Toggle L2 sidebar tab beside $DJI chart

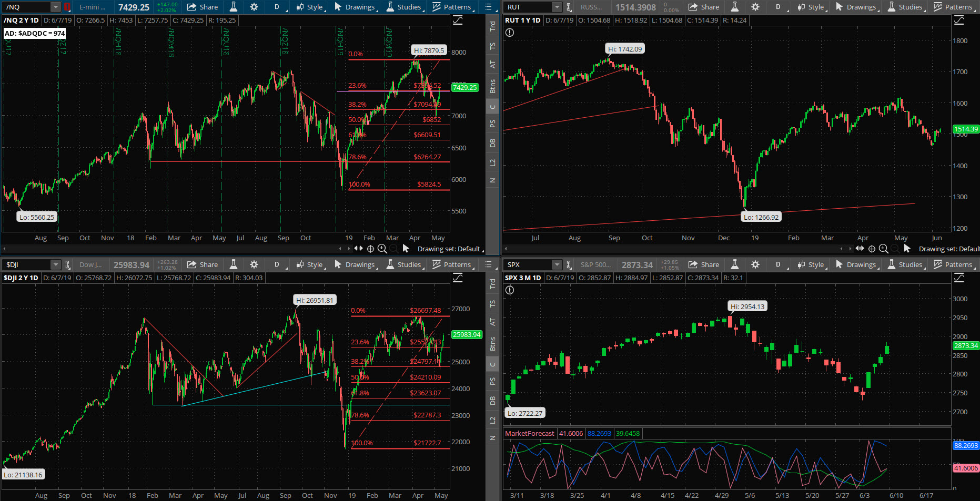492,420
